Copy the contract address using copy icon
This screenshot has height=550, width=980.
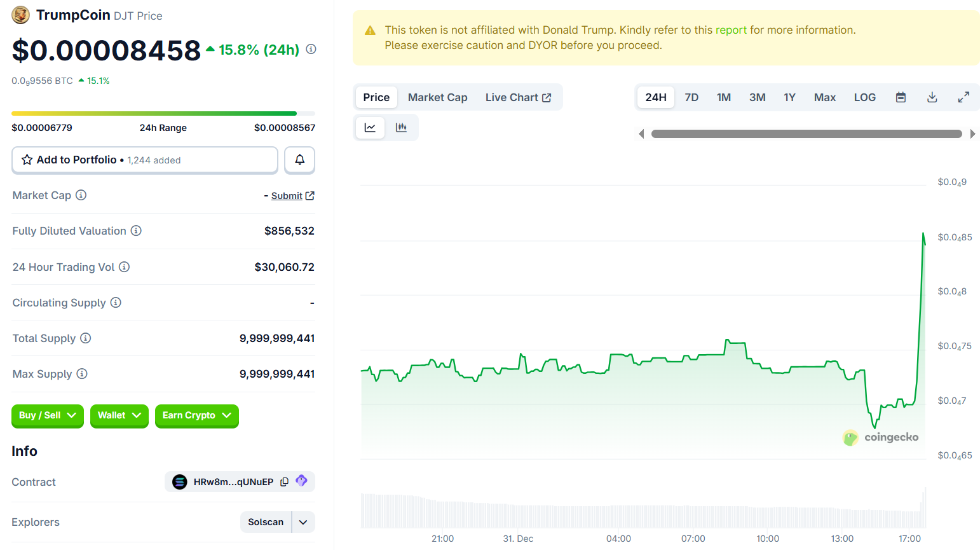pos(284,481)
